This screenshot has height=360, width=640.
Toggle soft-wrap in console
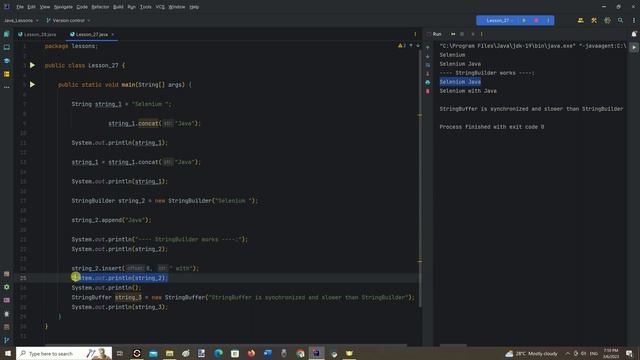[x=428, y=65]
